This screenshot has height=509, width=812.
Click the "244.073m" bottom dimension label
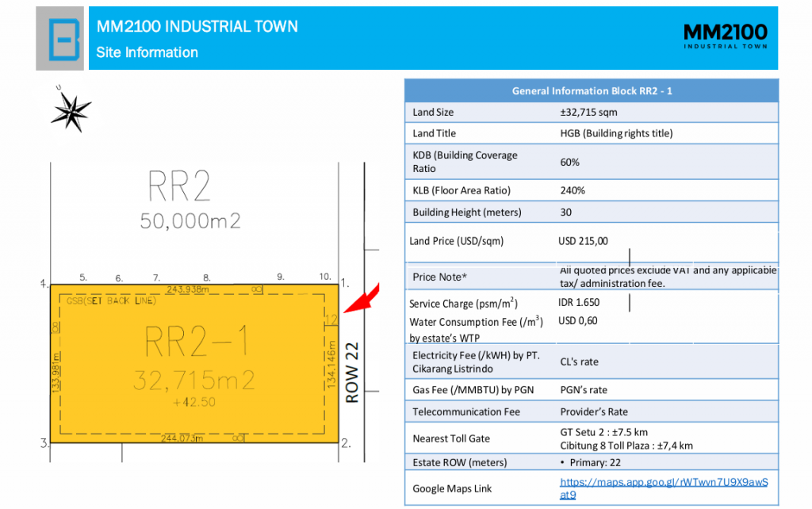tap(182, 438)
